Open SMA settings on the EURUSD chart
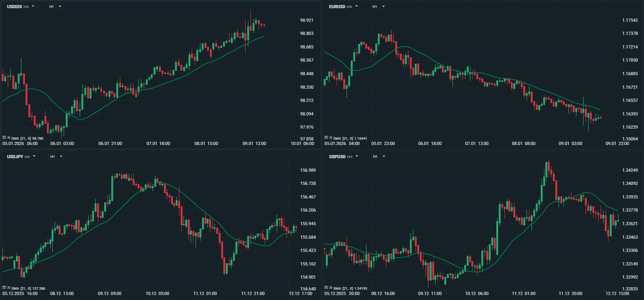644x300 pixels. pyautogui.click(x=326, y=138)
